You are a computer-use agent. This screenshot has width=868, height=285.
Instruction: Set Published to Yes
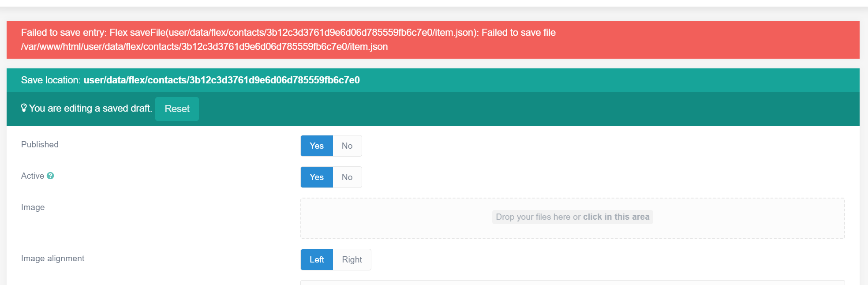pos(317,146)
